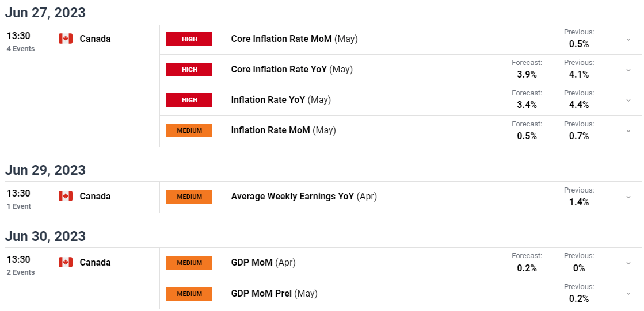Image resolution: width=644 pixels, height=311 pixels.
Task: Click MEDIUM badge beside Inflation Rate MoM
Action: coord(189,130)
